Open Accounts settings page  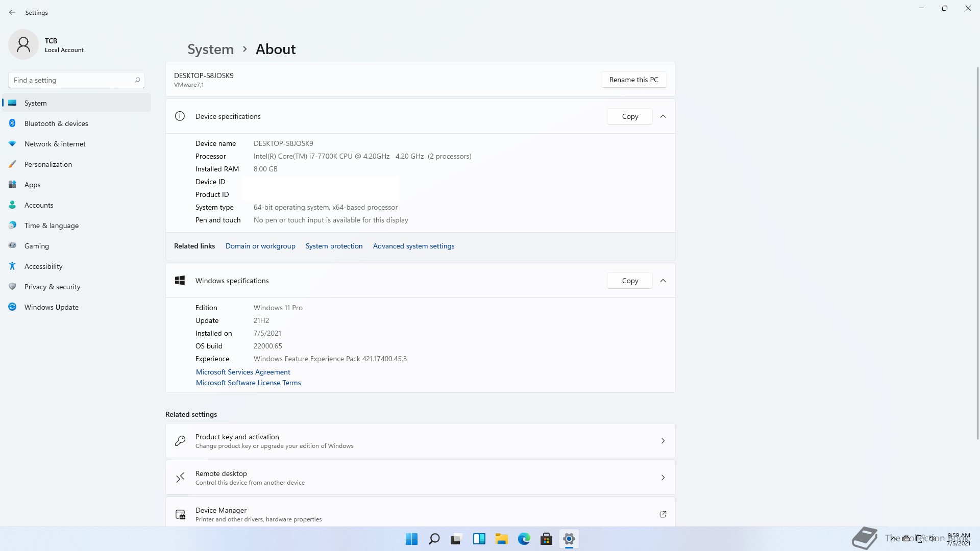pyautogui.click(x=77, y=205)
